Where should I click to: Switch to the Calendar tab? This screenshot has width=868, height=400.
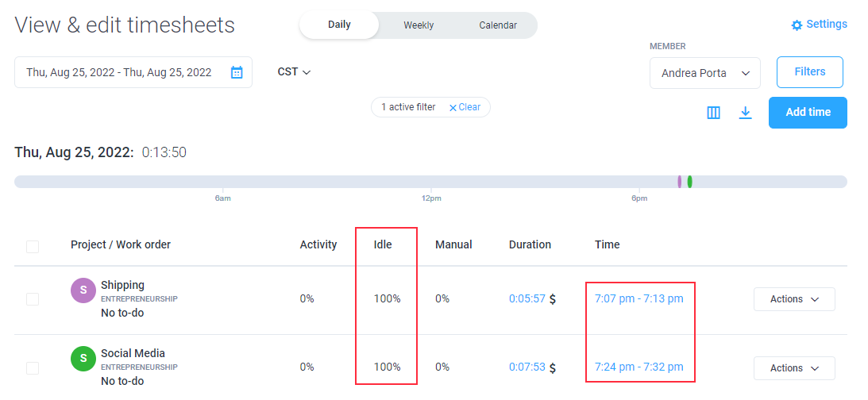click(498, 25)
